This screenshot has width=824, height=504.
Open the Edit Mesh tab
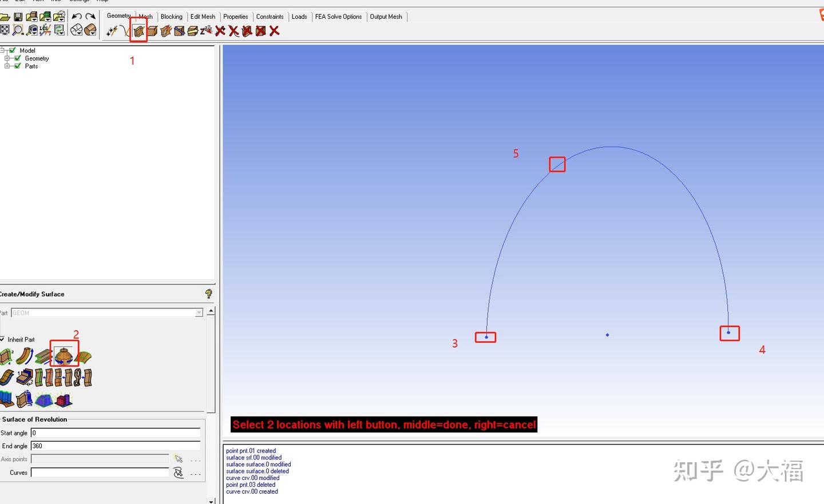[x=203, y=17]
